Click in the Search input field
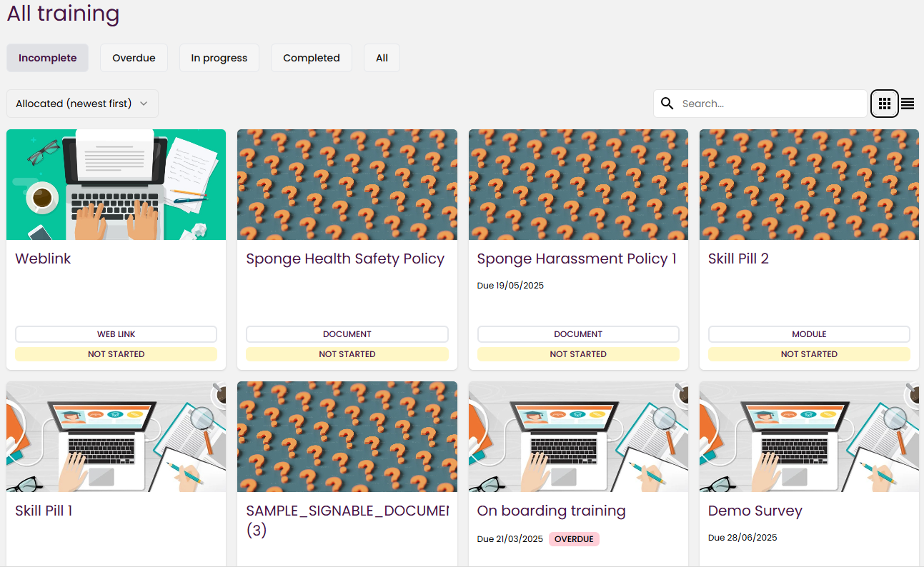 point(770,104)
